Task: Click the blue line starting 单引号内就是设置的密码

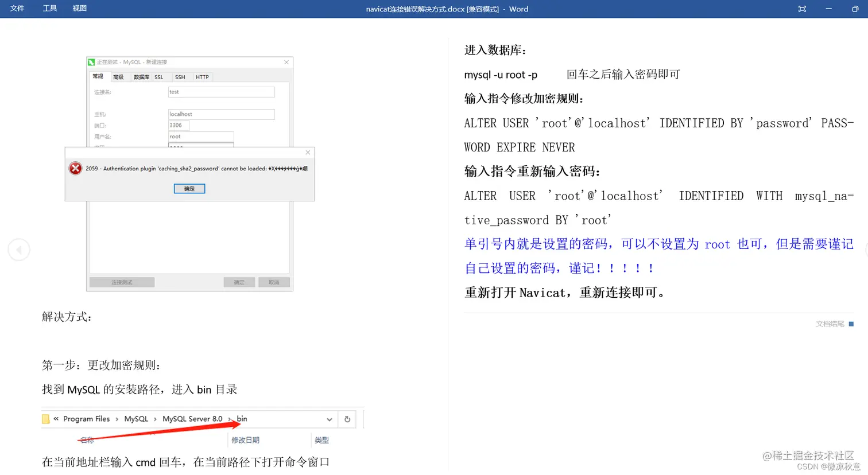Action: pyautogui.click(x=659, y=244)
